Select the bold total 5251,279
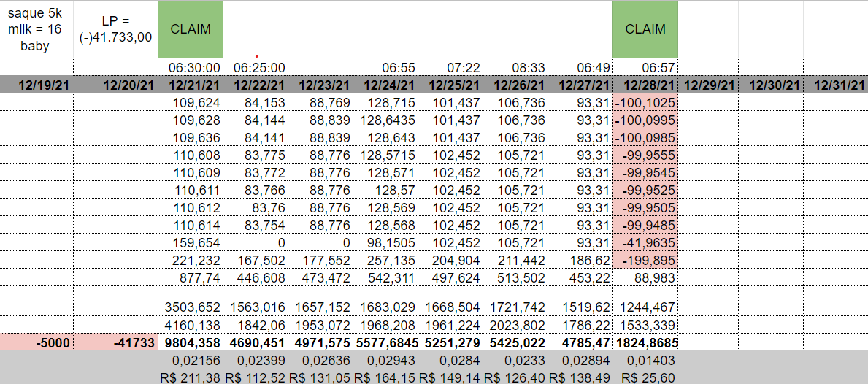 (x=450, y=342)
